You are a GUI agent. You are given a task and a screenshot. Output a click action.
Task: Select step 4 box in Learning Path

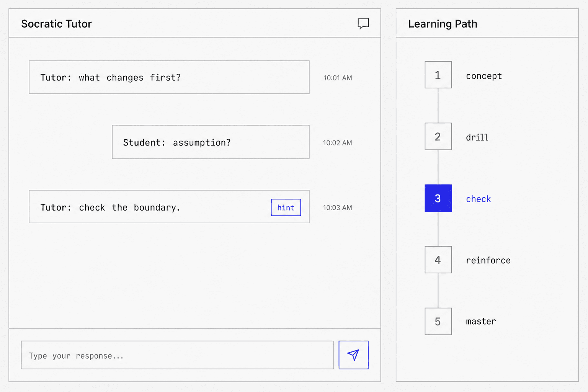[438, 260]
